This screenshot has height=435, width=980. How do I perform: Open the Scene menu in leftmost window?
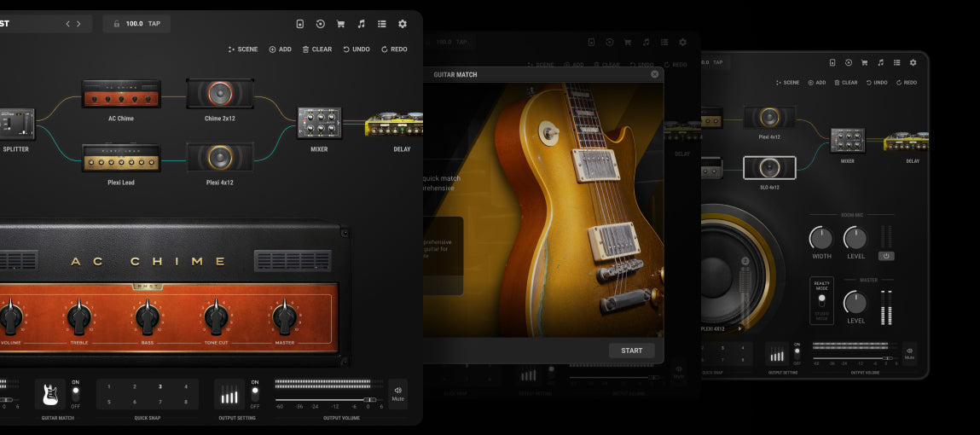click(x=243, y=49)
